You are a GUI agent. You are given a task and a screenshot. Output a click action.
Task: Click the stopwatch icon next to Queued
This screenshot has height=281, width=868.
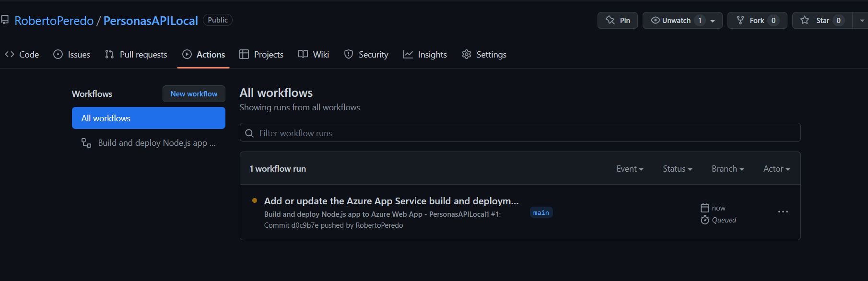(705, 220)
